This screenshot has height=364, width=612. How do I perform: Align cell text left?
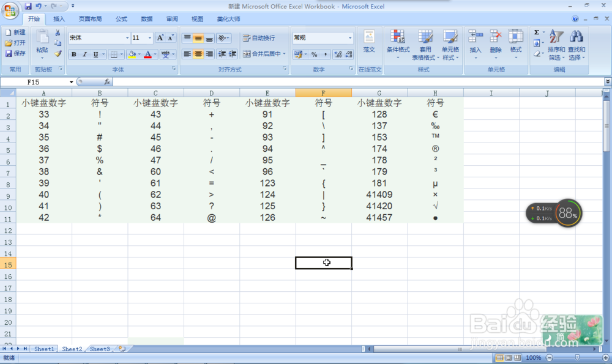click(x=187, y=54)
